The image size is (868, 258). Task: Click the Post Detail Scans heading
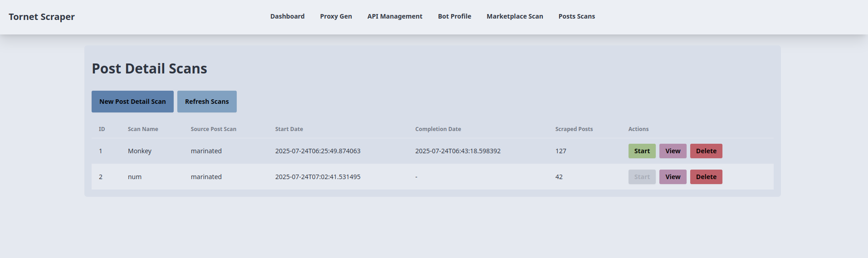[x=149, y=68]
